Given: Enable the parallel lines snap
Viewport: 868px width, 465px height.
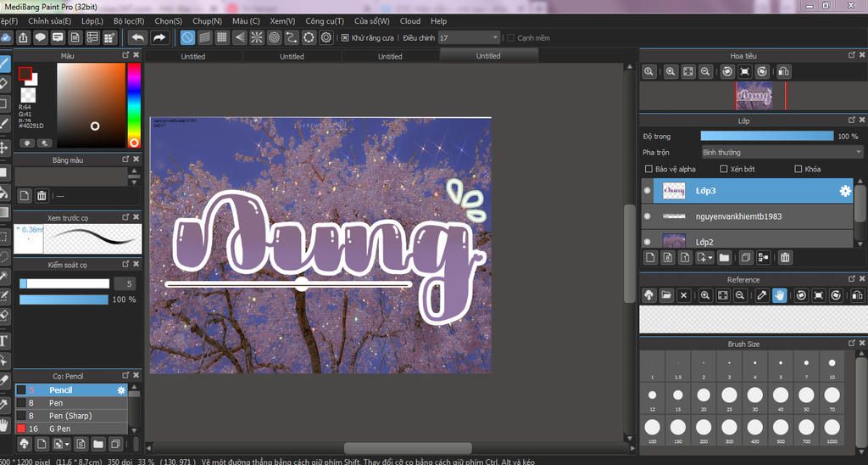Looking at the screenshot, I should click(x=205, y=37).
